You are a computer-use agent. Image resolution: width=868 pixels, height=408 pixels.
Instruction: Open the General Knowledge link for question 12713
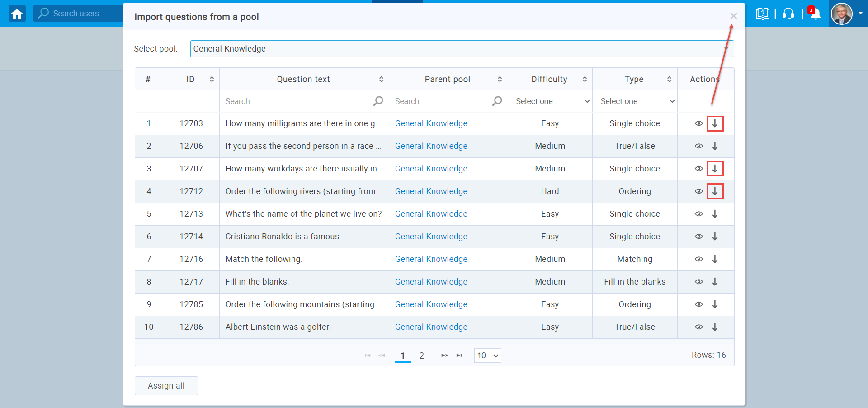click(431, 214)
